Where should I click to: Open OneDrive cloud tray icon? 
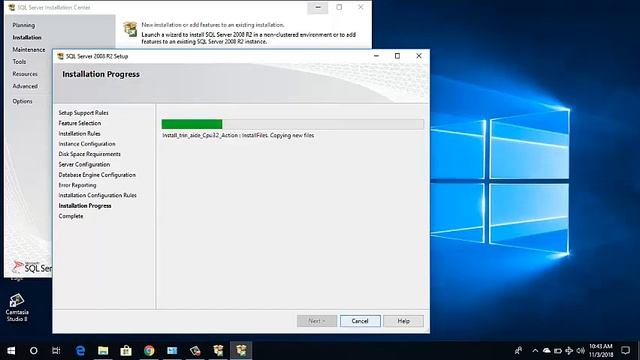click(x=546, y=350)
